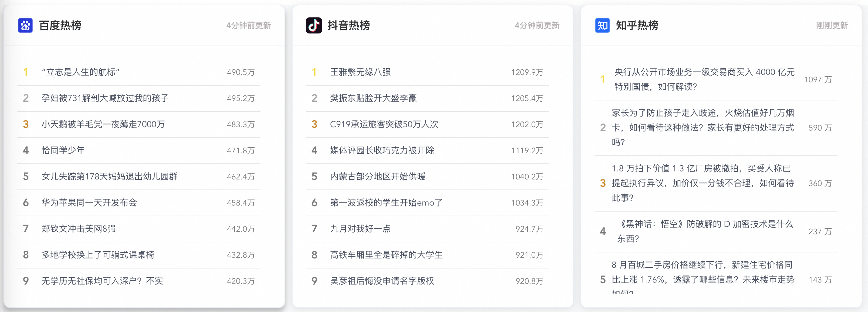Screen dimensions: 868x312
Task: Open Douyin topic 王雅繁无缘八强
Action: coord(360,72)
